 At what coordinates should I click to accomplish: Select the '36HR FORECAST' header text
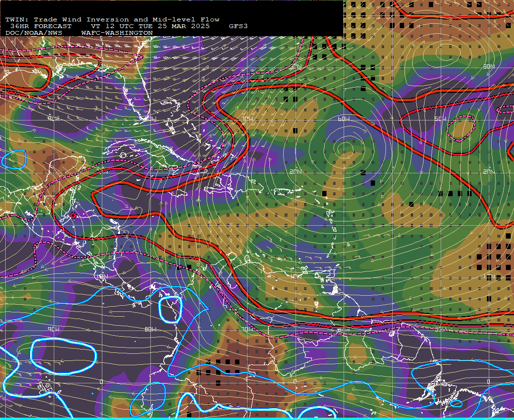(x=41, y=26)
